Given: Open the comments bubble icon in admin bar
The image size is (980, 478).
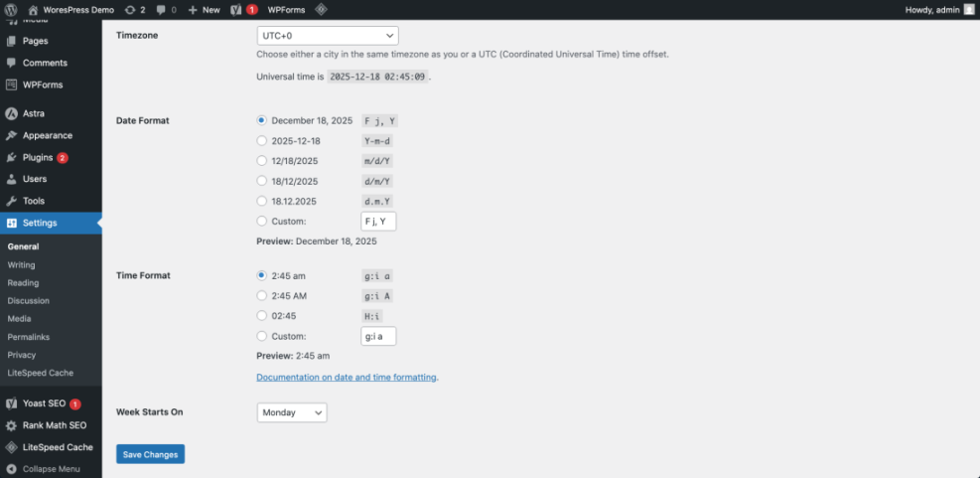Looking at the screenshot, I should pyautogui.click(x=161, y=10).
